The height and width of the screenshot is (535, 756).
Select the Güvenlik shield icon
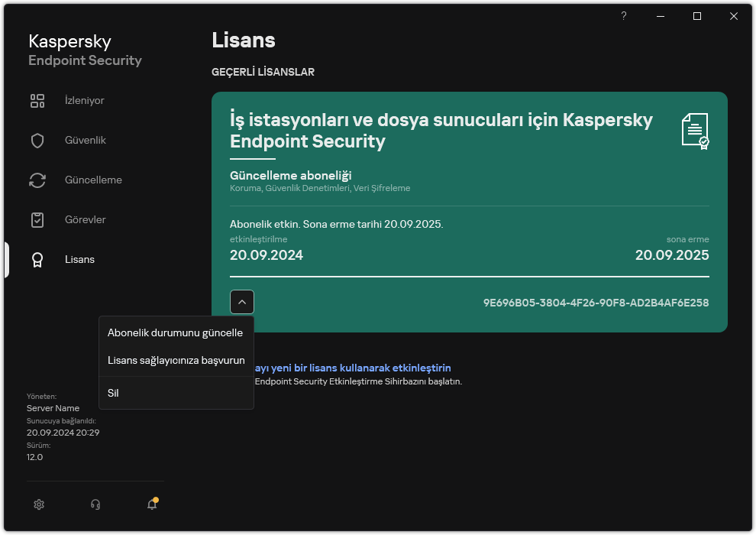tap(37, 140)
